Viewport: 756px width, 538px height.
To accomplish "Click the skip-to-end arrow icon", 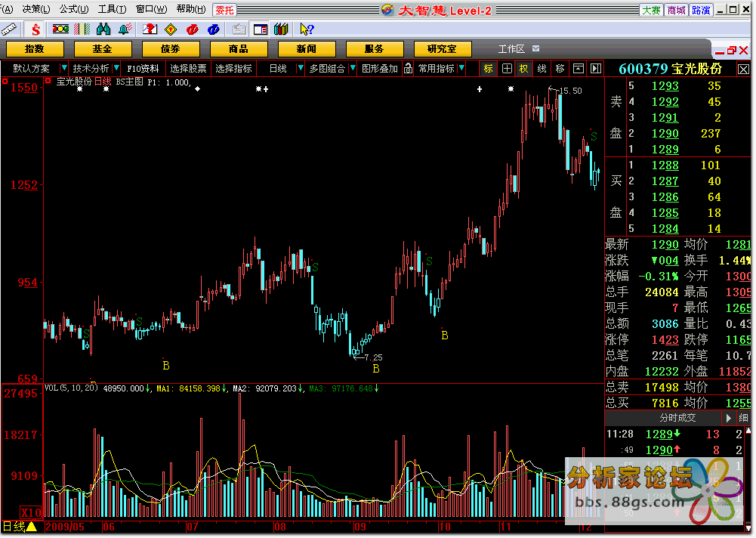I will 596,69.
